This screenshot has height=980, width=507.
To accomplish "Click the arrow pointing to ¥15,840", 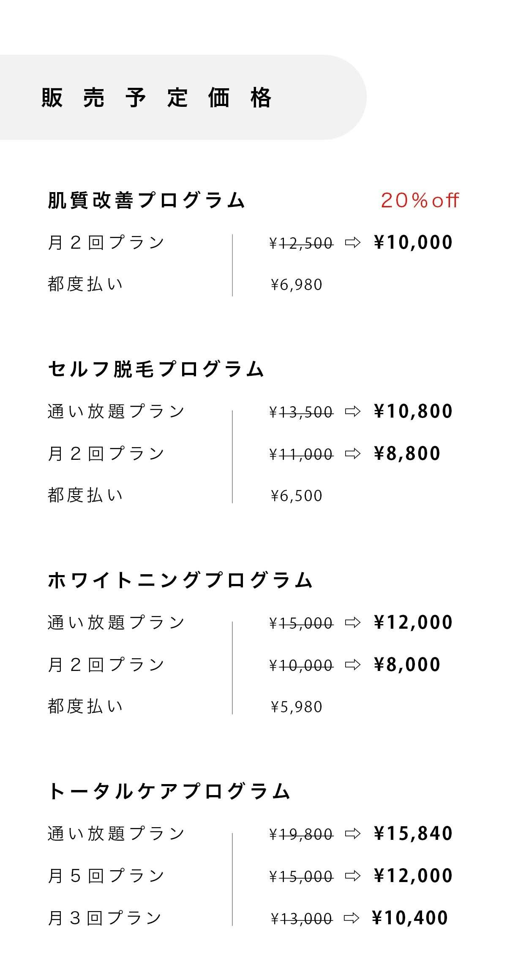I will (x=353, y=833).
